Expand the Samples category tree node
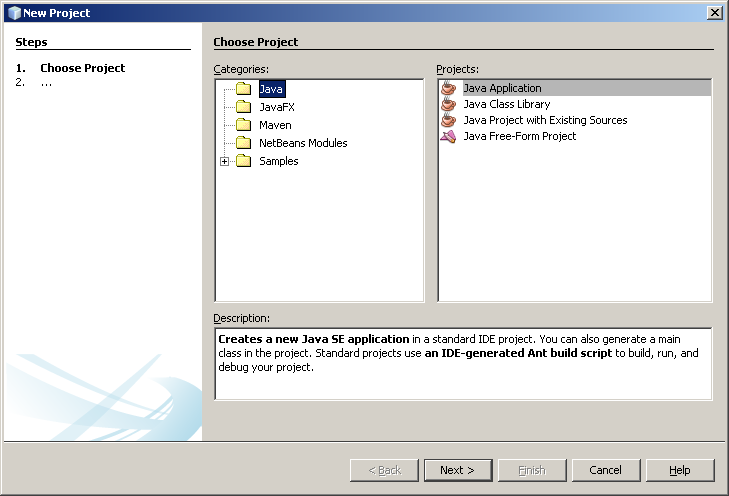The image size is (729, 496). click(x=224, y=161)
